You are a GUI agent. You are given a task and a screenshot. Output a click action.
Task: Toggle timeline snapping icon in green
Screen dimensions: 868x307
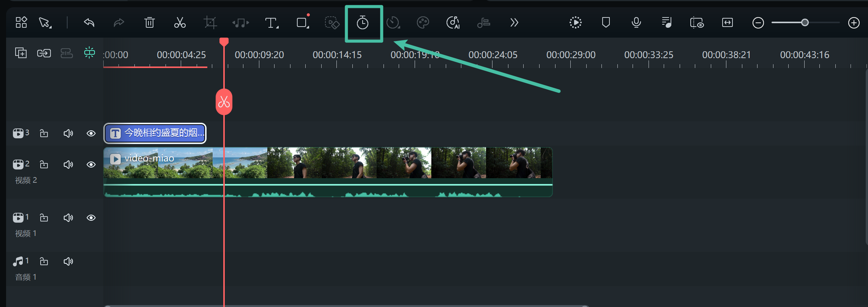pyautogui.click(x=90, y=52)
